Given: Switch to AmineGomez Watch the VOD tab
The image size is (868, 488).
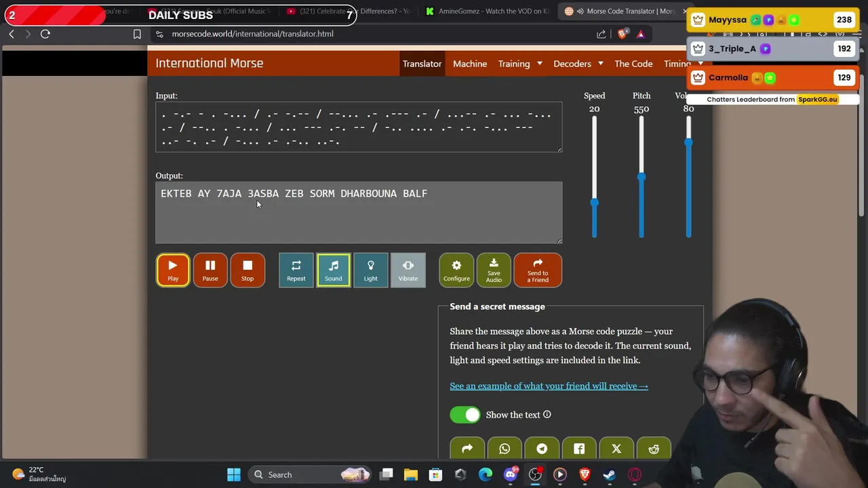Looking at the screenshot, I should [488, 11].
